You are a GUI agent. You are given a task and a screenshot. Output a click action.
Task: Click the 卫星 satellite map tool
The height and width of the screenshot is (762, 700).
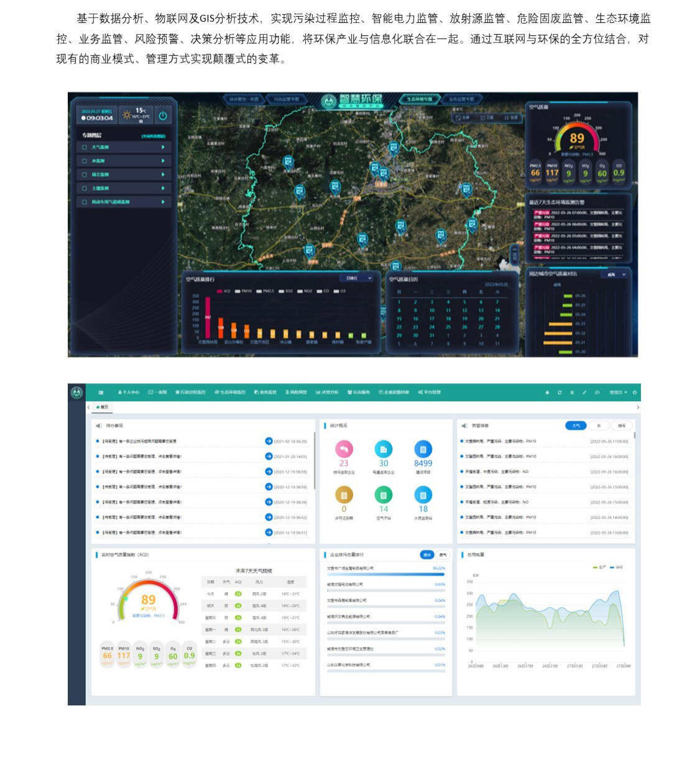487,117
